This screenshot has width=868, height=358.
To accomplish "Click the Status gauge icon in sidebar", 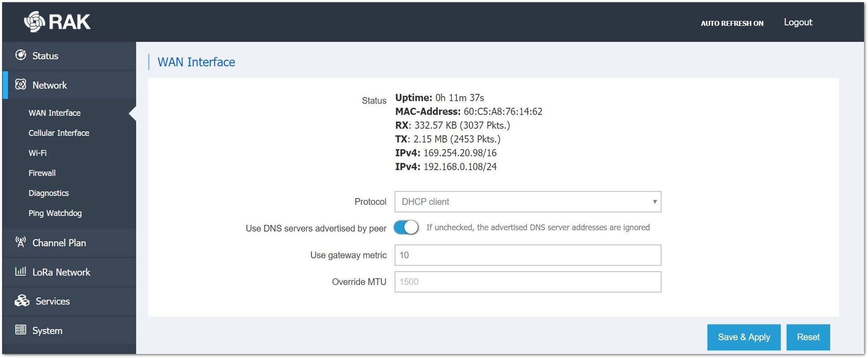I will pos(20,55).
